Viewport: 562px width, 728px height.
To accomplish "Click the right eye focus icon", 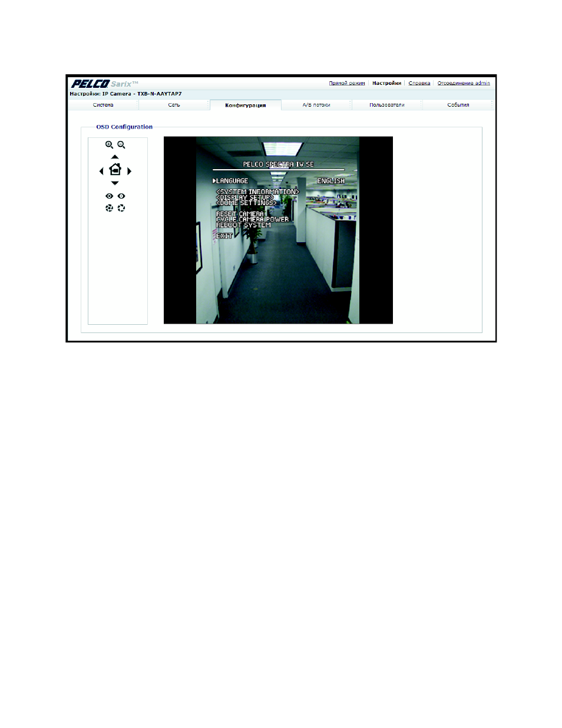I will 121,196.
